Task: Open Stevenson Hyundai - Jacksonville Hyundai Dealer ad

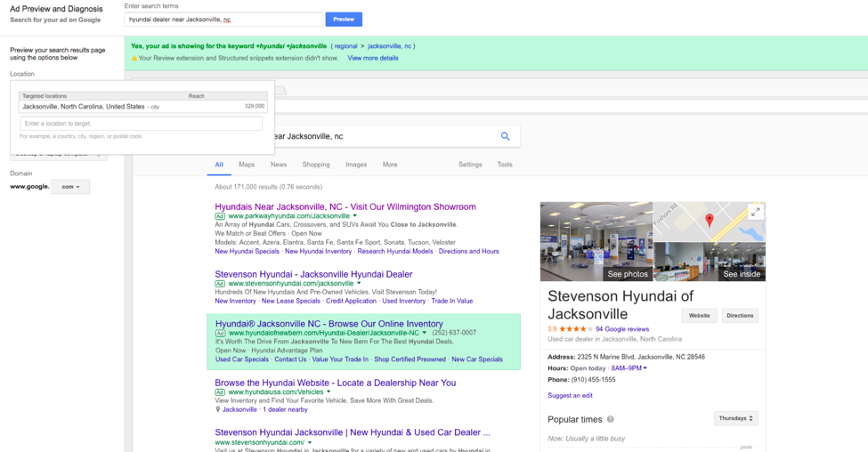Action: 313,274
